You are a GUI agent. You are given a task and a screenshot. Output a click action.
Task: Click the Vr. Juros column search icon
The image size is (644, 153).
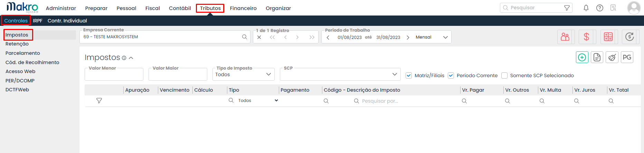(577, 101)
